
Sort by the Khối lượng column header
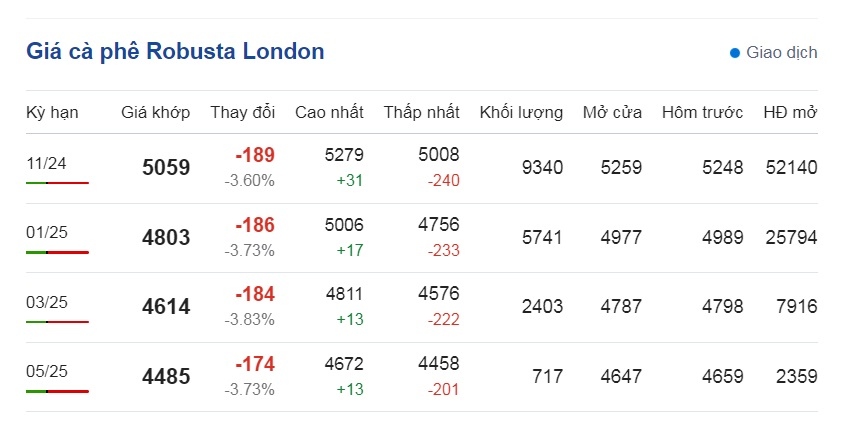coord(521,112)
